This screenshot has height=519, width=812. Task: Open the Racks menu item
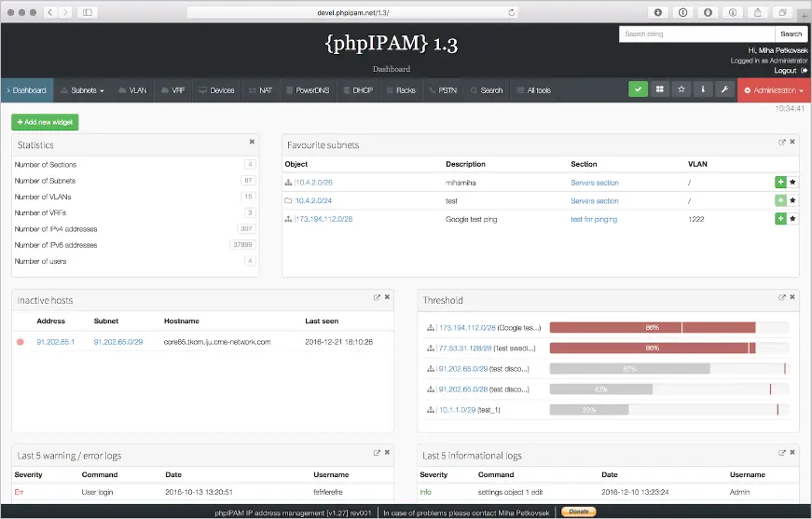coord(402,90)
